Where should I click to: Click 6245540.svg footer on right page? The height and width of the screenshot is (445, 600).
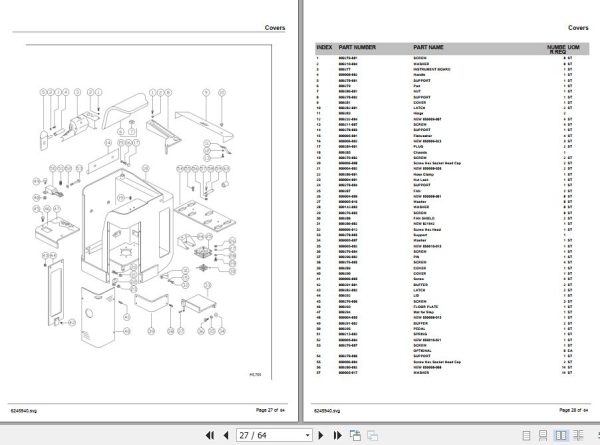click(x=327, y=411)
